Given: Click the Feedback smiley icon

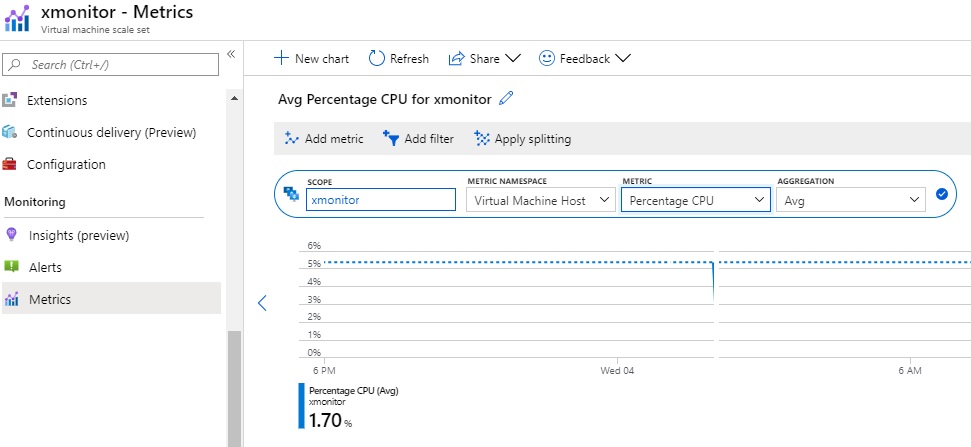Looking at the screenshot, I should pos(547,59).
